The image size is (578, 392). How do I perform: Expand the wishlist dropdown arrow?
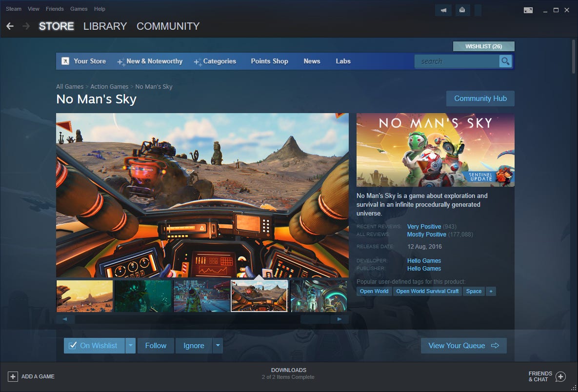click(x=131, y=346)
